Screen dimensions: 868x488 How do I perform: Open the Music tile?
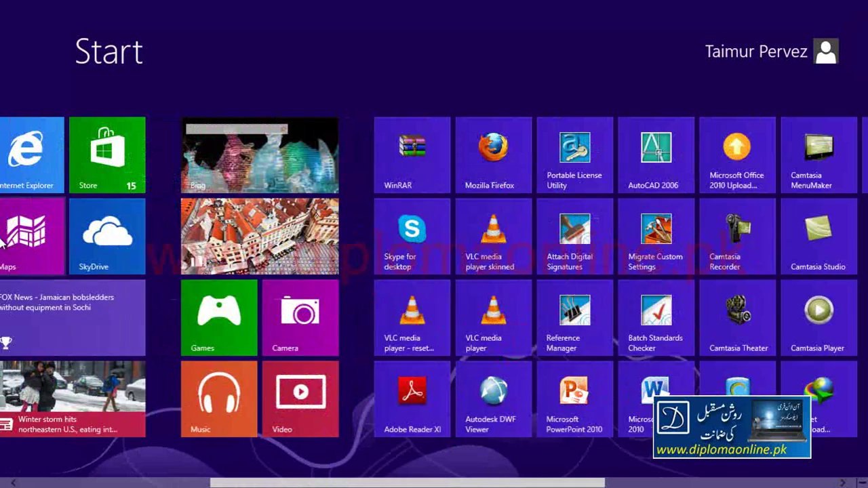(x=219, y=399)
